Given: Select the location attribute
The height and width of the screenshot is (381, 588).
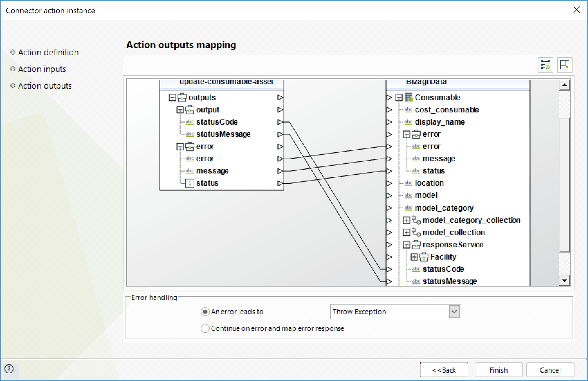Looking at the screenshot, I should [x=429, y=183].
